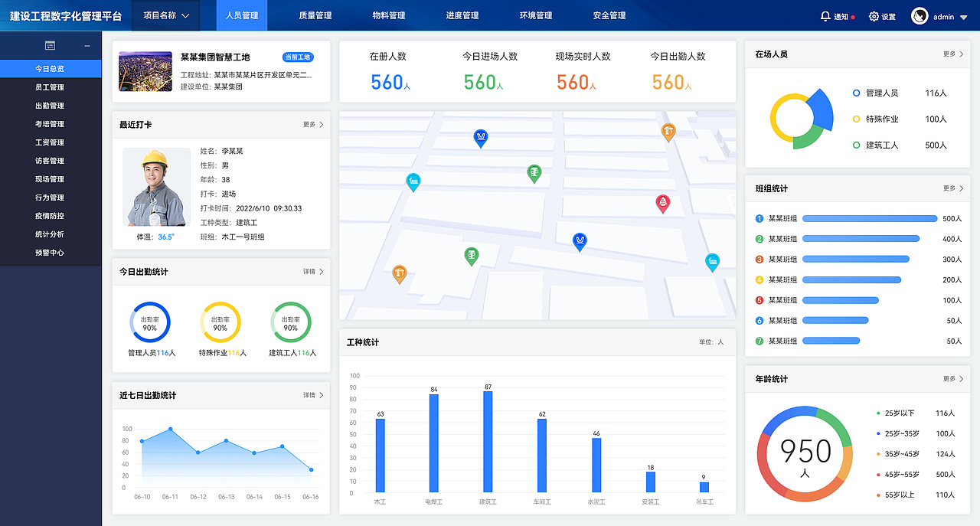980x526 pixels.
Task: Click the 电焊工 bar valued 84
Action: pyautogui.click(x=433, y=443)
